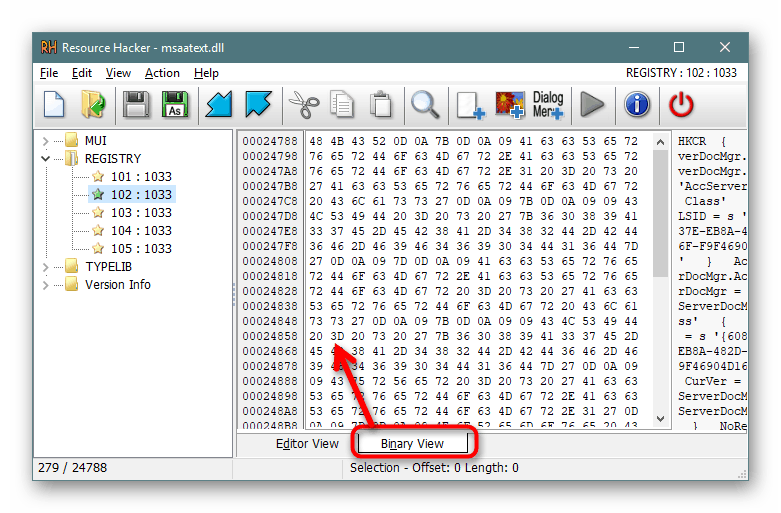Click the Version Info folder icon
Viewport: 781px width, 513px height.
tap(72, 284)
